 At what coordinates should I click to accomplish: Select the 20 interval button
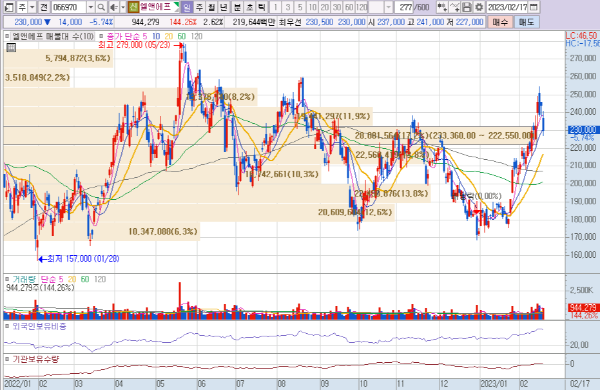(324, 7)
